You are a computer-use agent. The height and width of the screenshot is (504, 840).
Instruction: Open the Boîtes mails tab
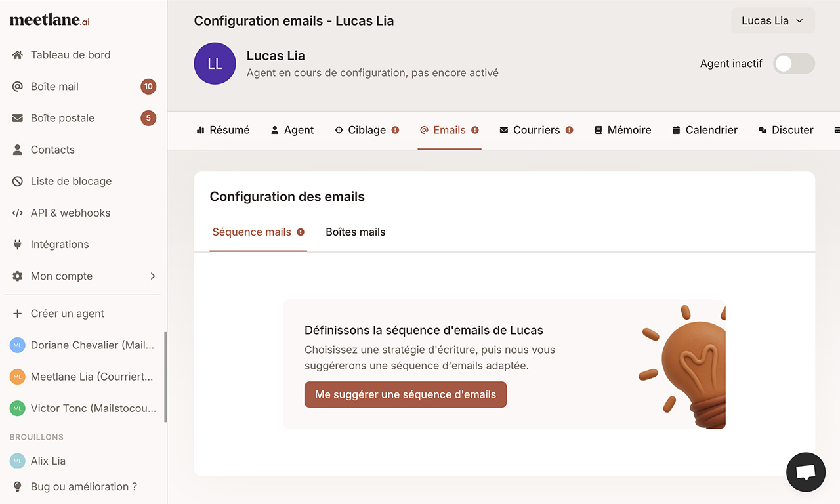click(355, 232)
